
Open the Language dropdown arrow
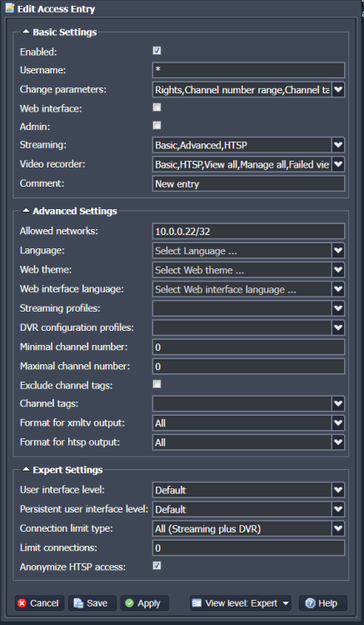pyautogui.click(x=338, y=251)
